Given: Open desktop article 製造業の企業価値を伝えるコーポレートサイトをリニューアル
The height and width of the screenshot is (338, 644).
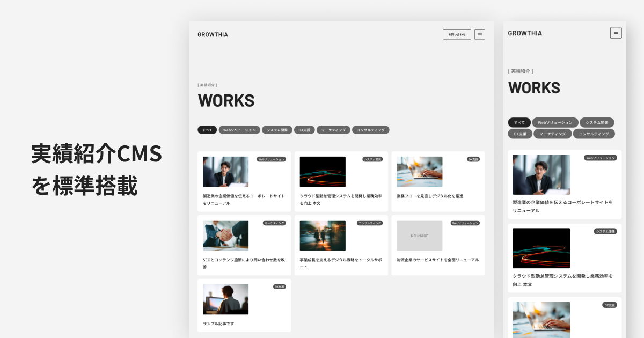Looking at the screenshot, I should pos(244,200).
